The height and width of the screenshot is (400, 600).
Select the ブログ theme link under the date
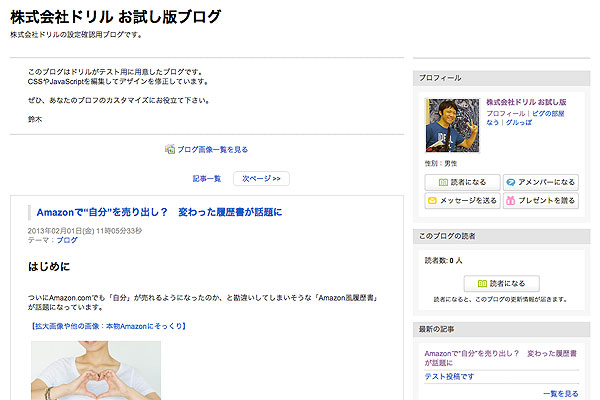point(67,240)
